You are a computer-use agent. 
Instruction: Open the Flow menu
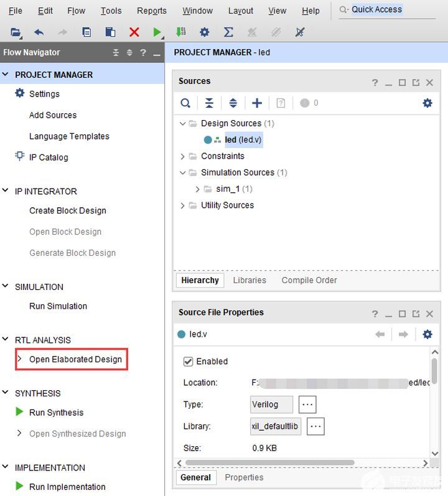[76, 11]
